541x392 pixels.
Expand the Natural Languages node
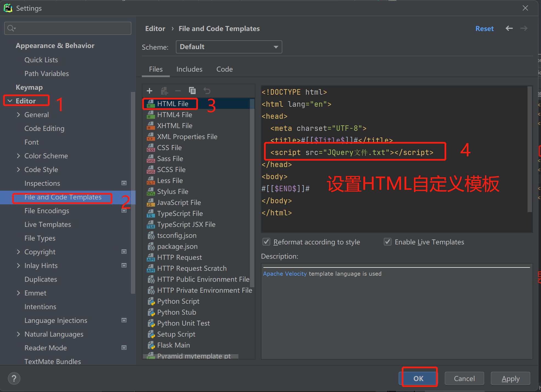[18, 334]
